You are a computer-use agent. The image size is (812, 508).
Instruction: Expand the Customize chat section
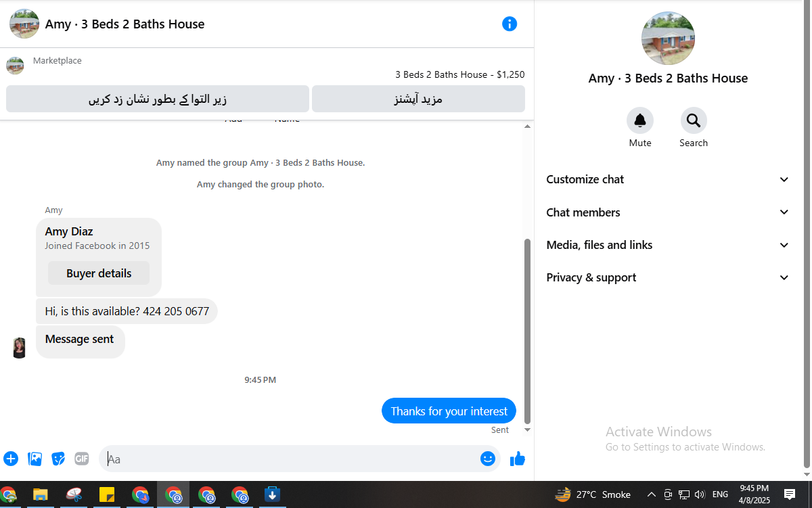668,179
